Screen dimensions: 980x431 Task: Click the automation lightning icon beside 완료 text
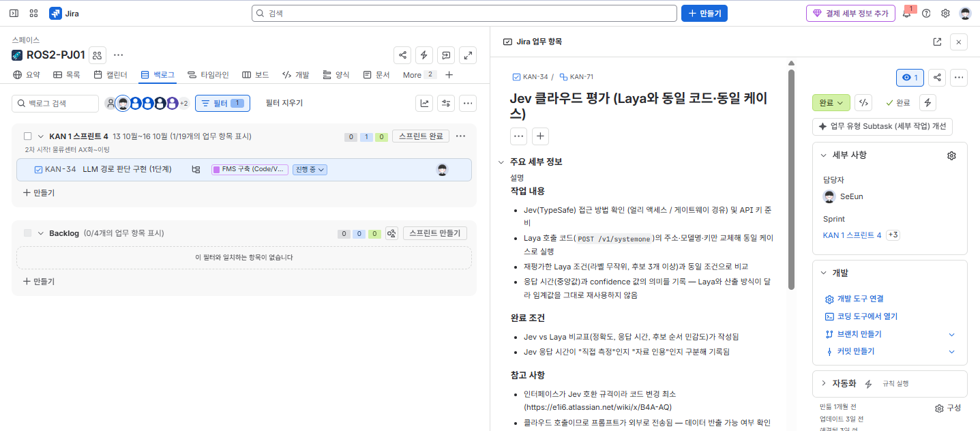click(927, 103)
